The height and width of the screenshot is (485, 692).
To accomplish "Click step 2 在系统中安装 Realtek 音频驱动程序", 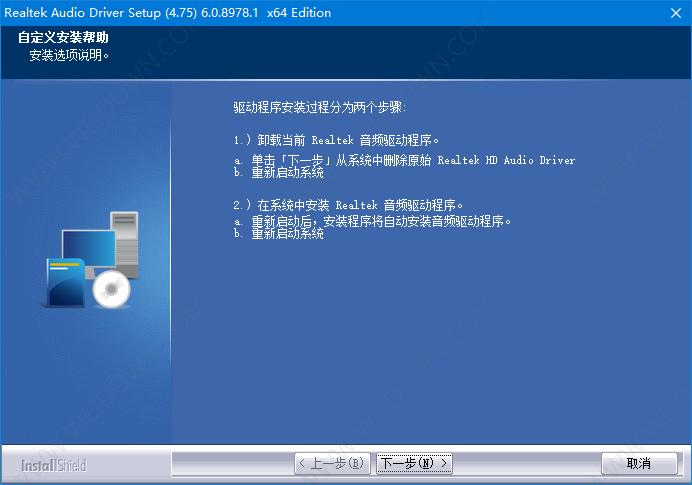I will [348, 205].
